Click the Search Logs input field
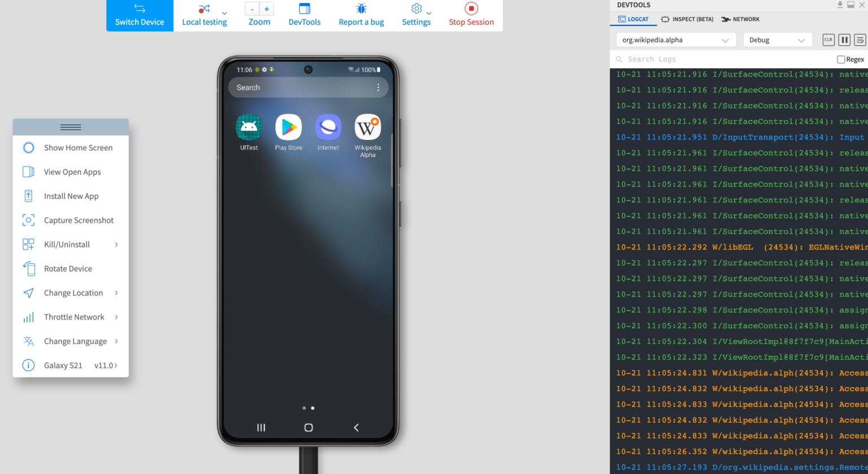868x474 pixels. [667, 59]
